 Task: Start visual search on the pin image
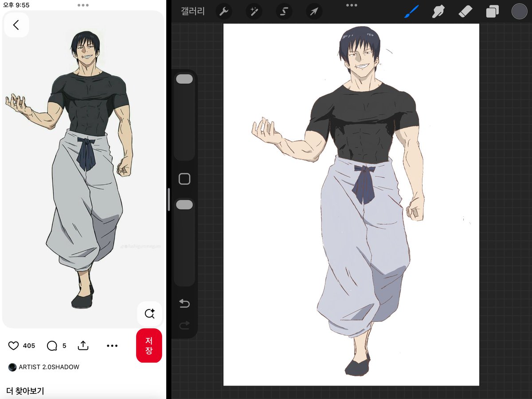(x=149, y=314)
